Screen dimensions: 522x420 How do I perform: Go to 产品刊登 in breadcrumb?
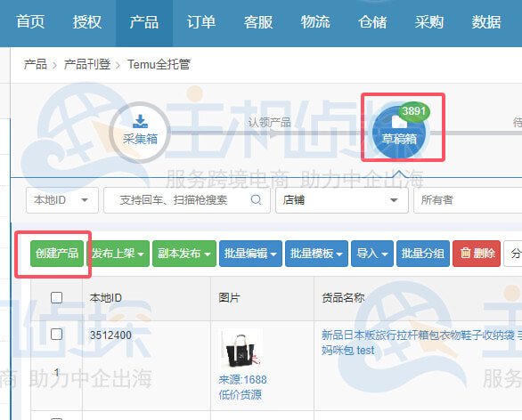pyautogui.click(x=87, y=65)
